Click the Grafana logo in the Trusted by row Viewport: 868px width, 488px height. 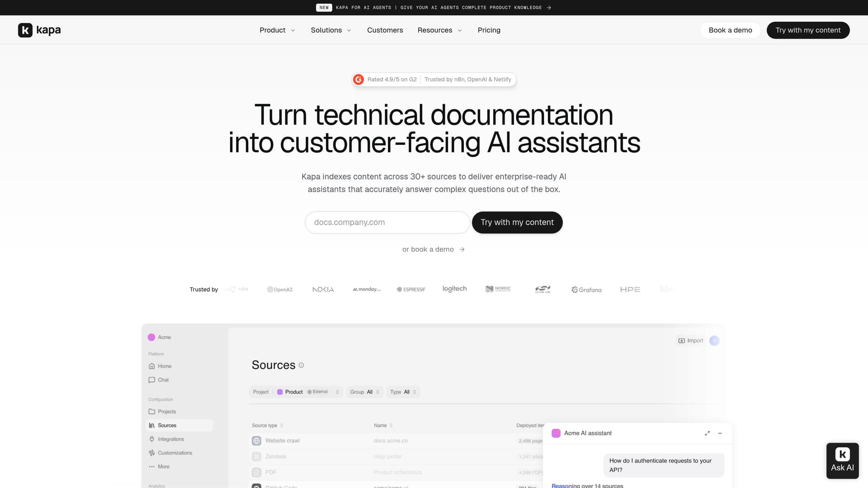click(586, 290)
